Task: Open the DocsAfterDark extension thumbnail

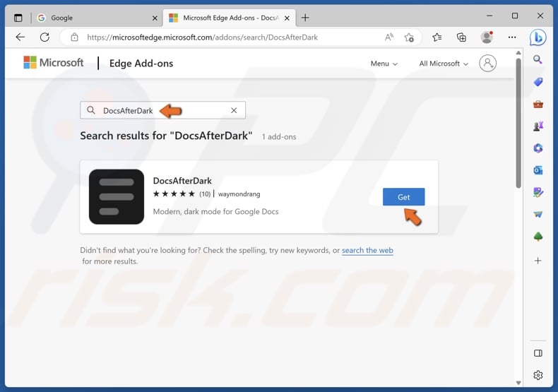Action: (117, 197)
